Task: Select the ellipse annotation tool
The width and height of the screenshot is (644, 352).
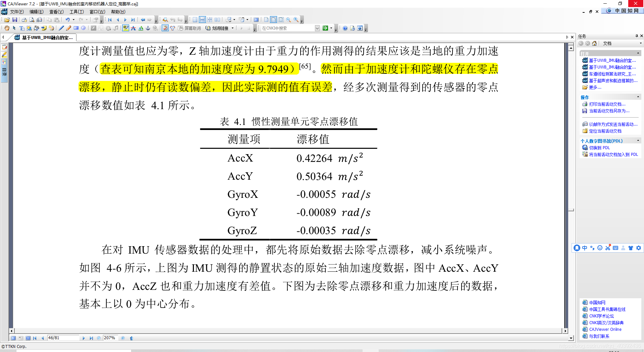Action: click(x=84, y=28)
